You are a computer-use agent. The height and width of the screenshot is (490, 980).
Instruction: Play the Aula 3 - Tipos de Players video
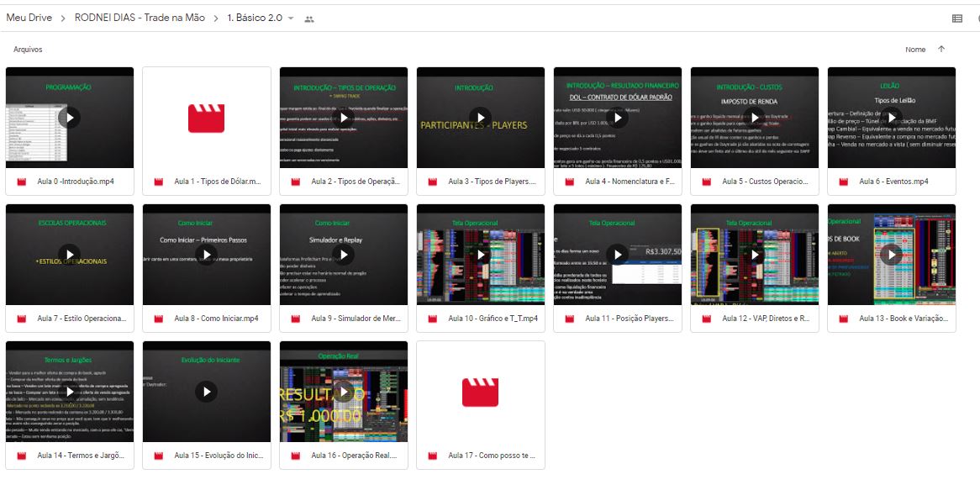tap(480, 118)
